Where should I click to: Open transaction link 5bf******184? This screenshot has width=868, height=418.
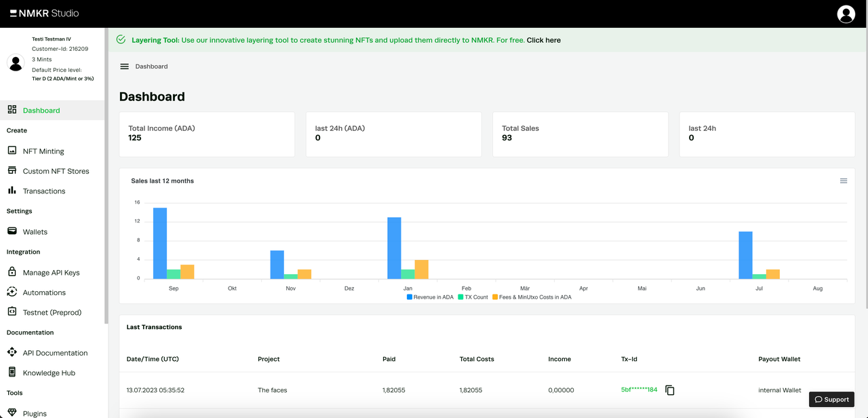(639, 389)
